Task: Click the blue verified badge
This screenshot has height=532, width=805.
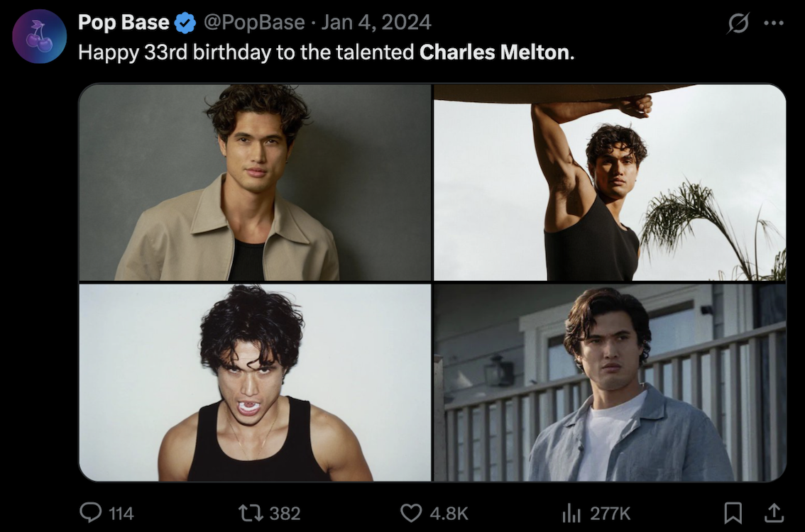Action: (x=185, y=23)
